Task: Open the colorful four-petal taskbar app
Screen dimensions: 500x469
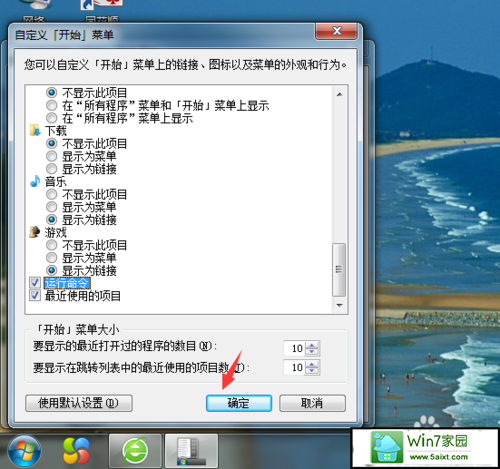Action: coord(76,451)
